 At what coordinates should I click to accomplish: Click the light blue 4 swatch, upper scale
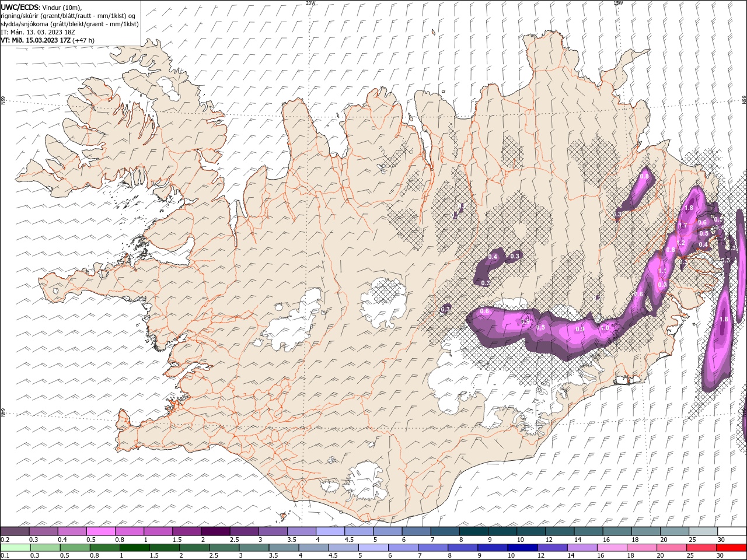point(330,531)
